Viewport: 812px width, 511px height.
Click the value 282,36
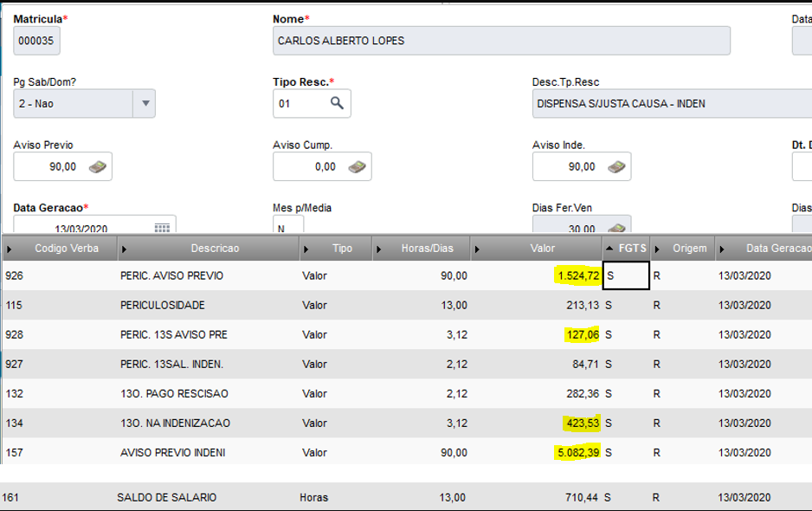click(583, 394)
